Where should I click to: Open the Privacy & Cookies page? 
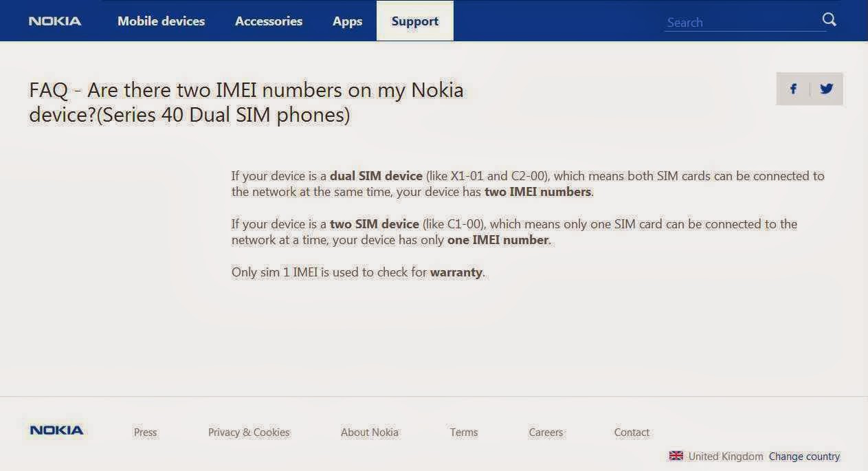(x=248, y=432)
